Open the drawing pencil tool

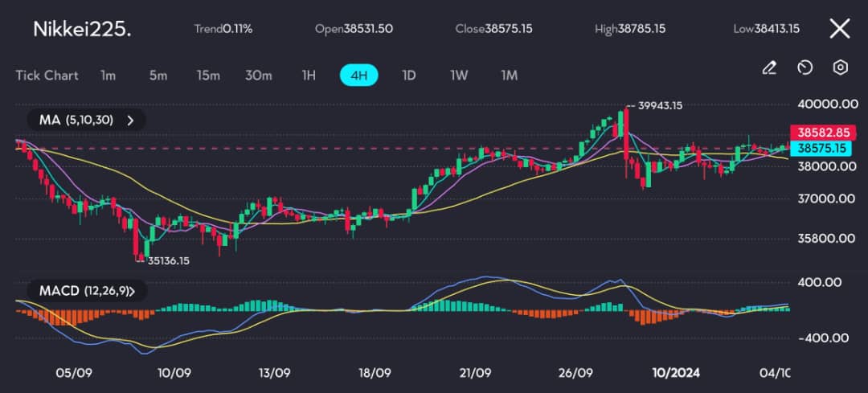[x=769, y=68]
